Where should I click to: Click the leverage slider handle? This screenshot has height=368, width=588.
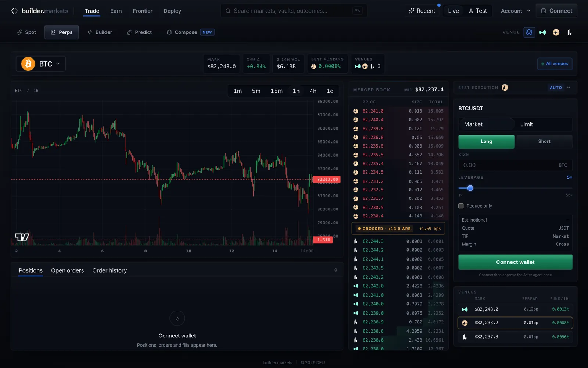(470, 188)
